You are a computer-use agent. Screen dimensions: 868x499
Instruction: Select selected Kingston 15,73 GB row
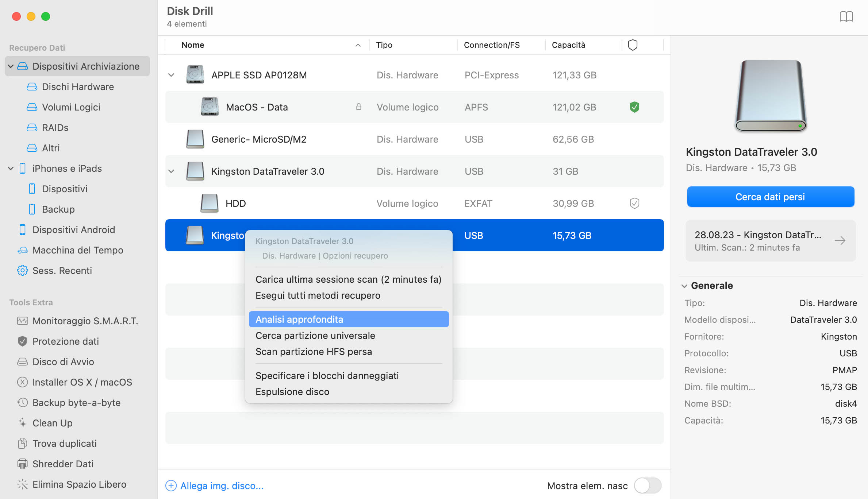click(414, 235)
